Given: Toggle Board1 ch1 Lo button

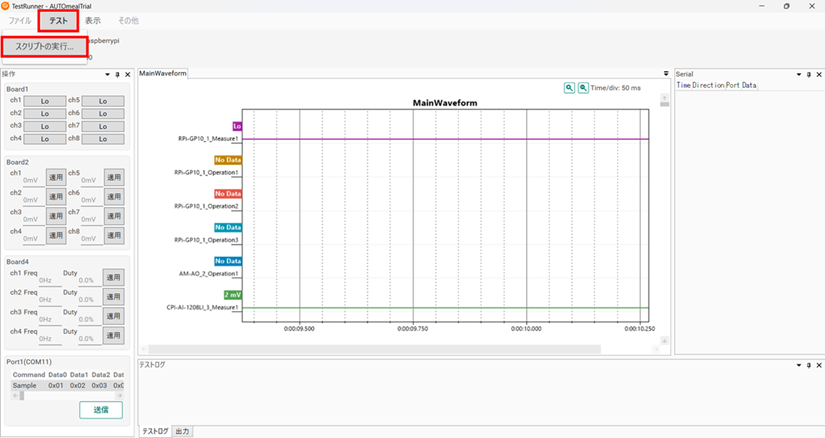Looking at the screenshot, I should [44, 101].
